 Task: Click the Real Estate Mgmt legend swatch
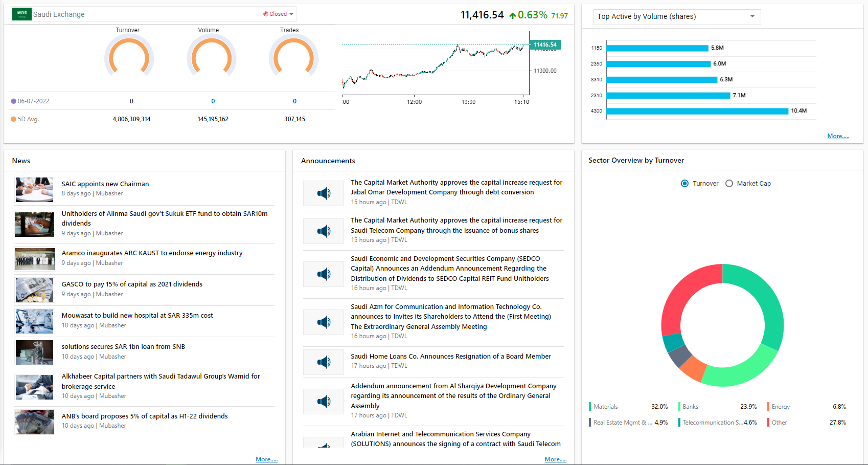click(x=590, y=423)
